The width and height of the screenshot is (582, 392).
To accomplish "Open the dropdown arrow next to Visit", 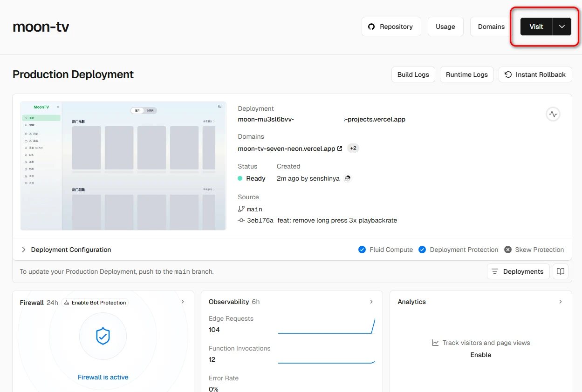I will click(562, 27).
